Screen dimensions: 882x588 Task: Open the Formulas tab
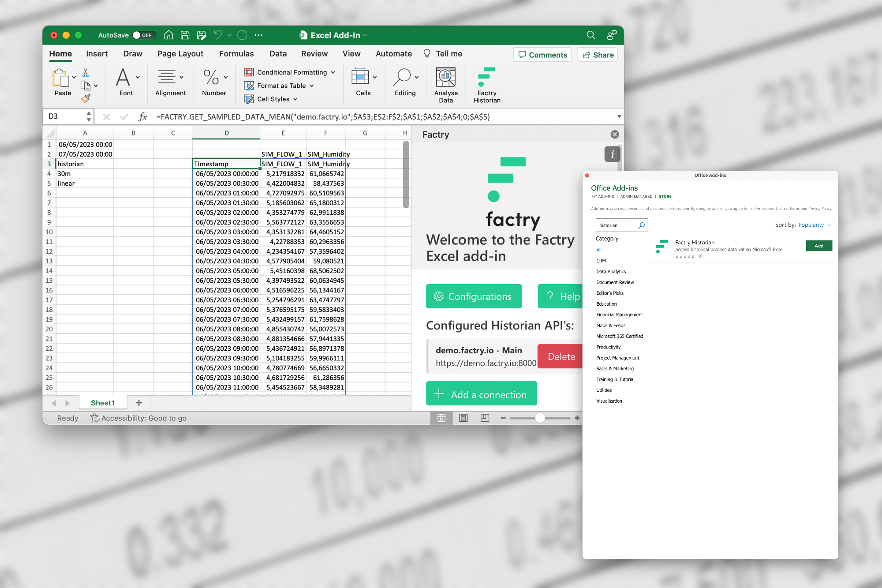click(236, 54)
